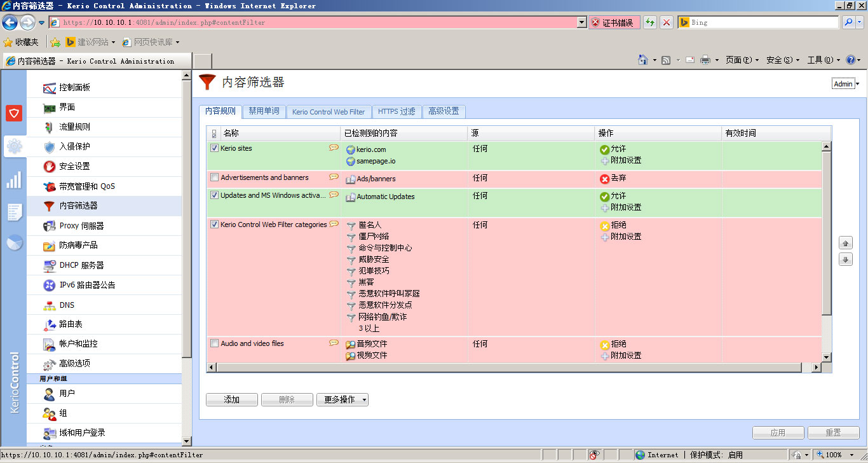868x463 pixels.
Task: Open the 工具 menu dropdown
Action: pos(824,60)
